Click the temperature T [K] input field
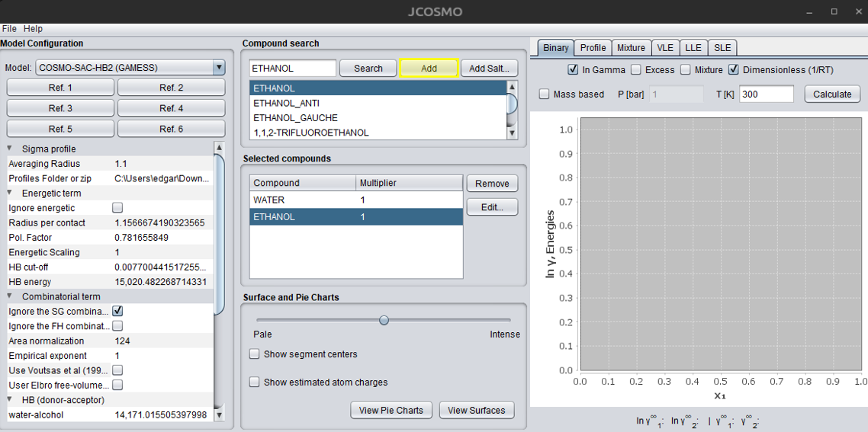This screenshot has height=432, width=868. click(766, 94)
